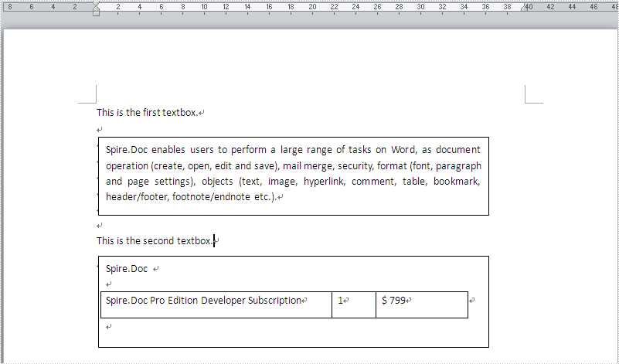Click the '$ 799' price cell
Viewport: 619px width, 364px height.
(422, 304)
